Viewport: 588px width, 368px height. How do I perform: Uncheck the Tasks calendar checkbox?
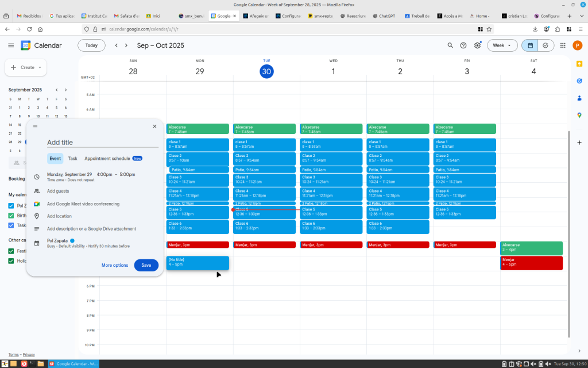point(11,225)
